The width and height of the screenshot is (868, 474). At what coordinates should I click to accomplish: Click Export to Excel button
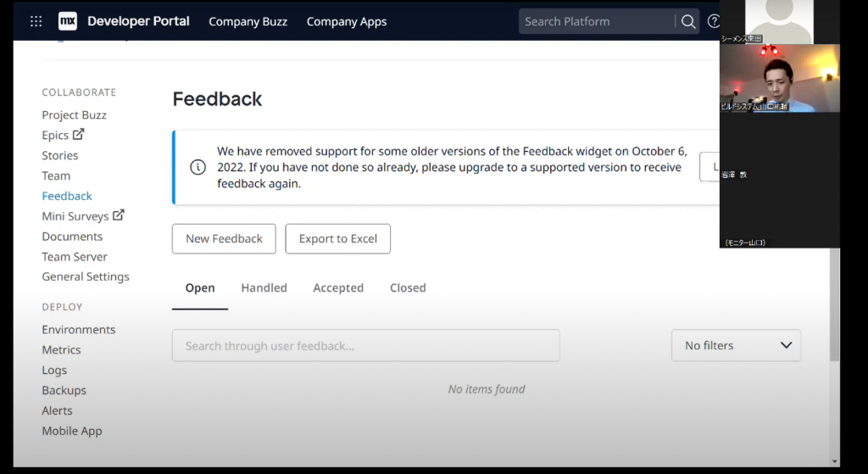(x=337, y=239)
